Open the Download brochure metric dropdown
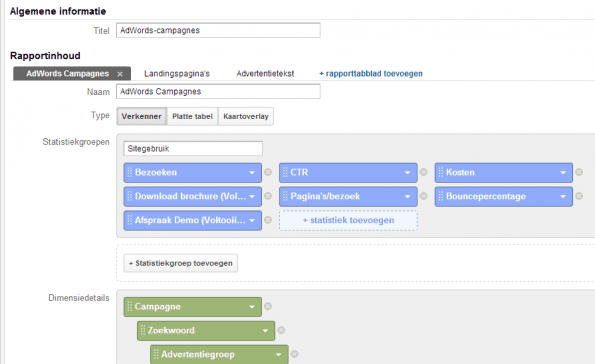The image size is (595, 364). (x=252, y=197)
